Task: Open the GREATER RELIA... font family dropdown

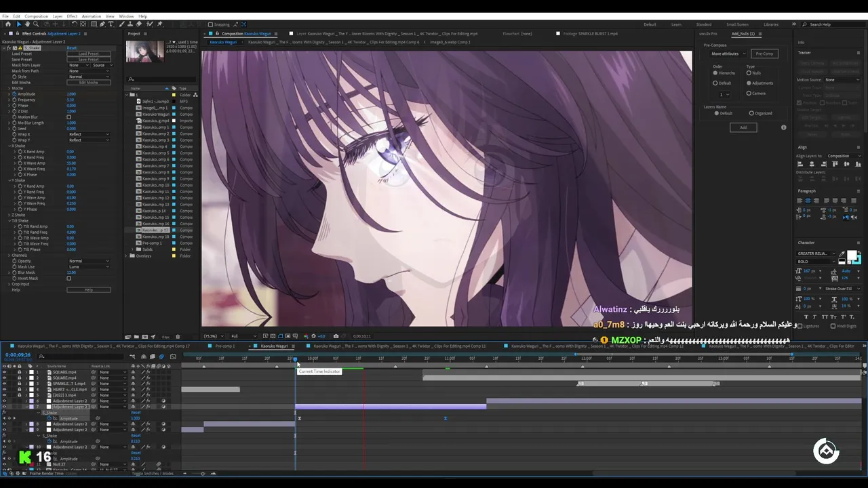Action: (816, 253)
